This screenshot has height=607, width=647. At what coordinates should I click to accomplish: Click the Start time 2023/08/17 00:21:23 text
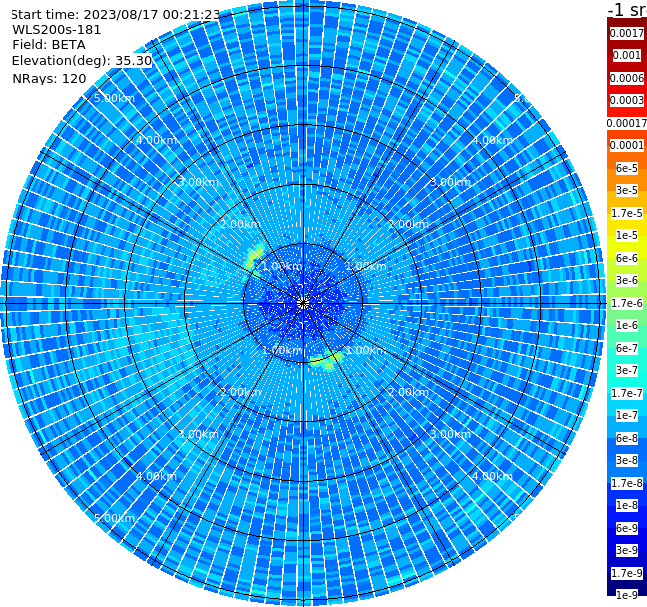(116, 15)
